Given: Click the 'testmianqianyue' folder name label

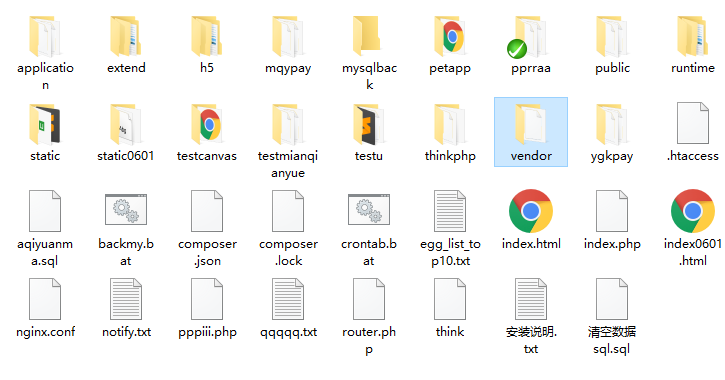Looking at the screenshot, I should pos(288,165).
